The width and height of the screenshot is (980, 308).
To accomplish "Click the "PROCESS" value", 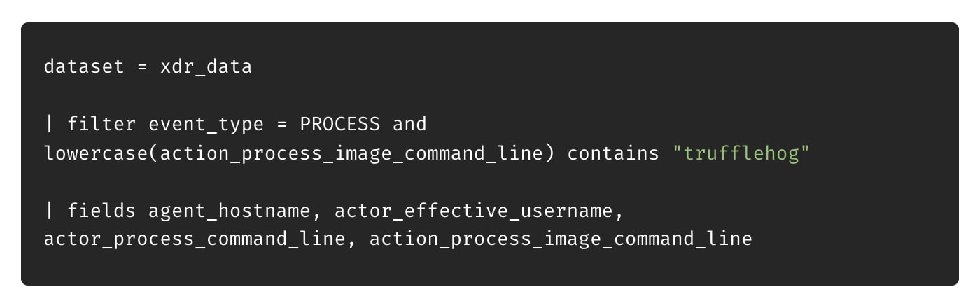I will 339,125.
